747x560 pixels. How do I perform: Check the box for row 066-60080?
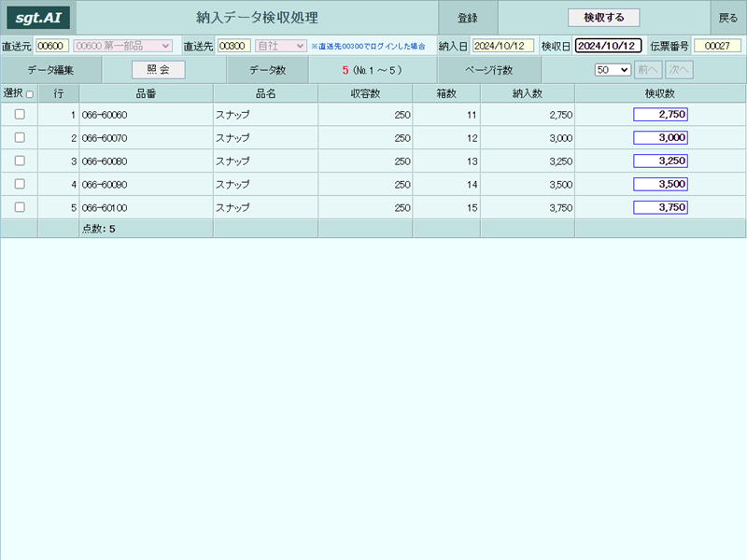tap(20, 161)
